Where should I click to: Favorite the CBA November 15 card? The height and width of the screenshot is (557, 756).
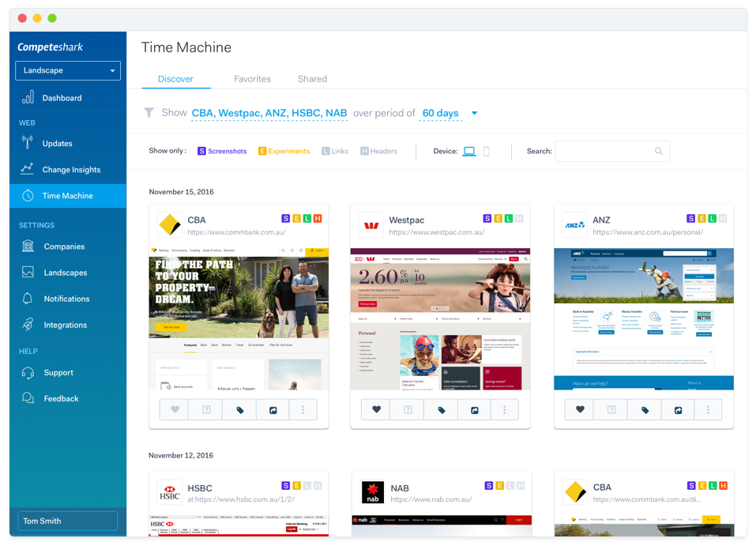click(x=175, y=409)
